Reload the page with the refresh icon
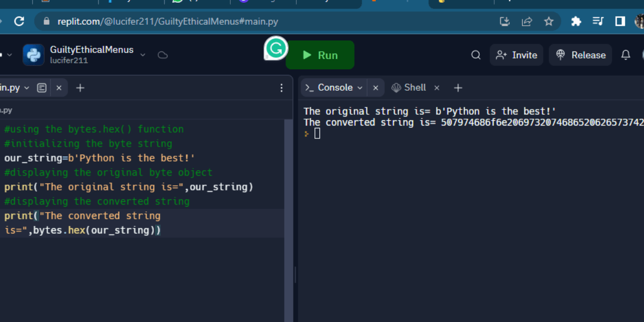 pos(20,21)
